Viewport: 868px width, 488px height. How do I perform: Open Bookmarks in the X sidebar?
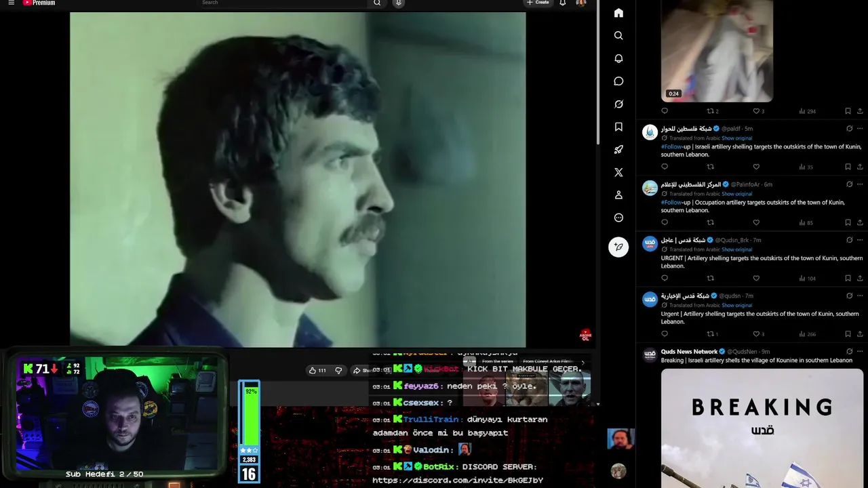point(618,127)
